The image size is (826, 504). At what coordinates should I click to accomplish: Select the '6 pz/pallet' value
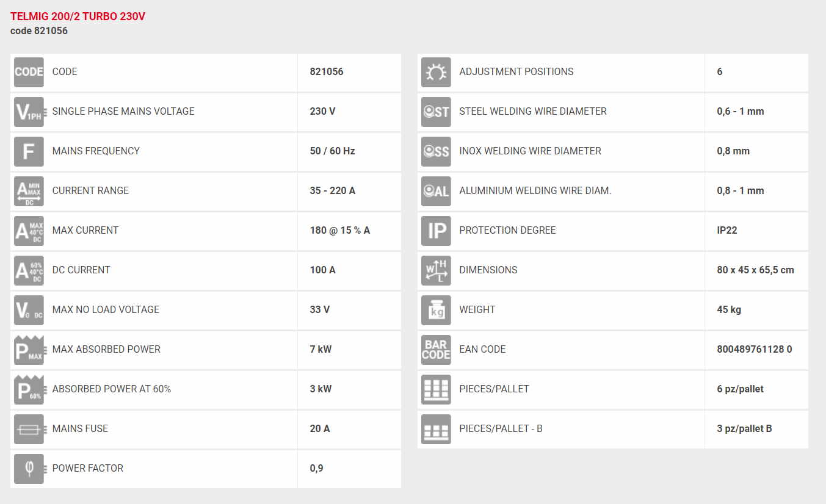coord(741,389)
